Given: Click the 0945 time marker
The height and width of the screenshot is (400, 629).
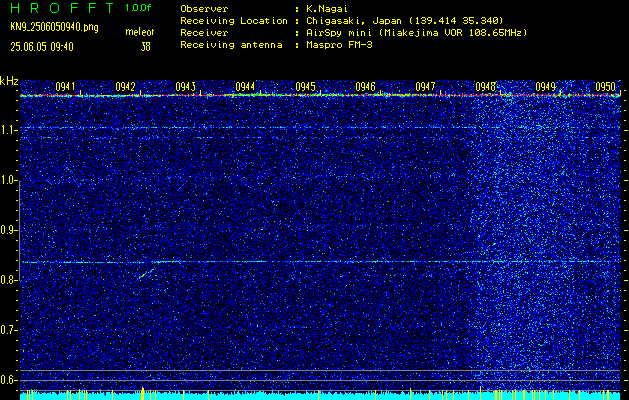Looking at the screenshot, I should click(305, 86).
